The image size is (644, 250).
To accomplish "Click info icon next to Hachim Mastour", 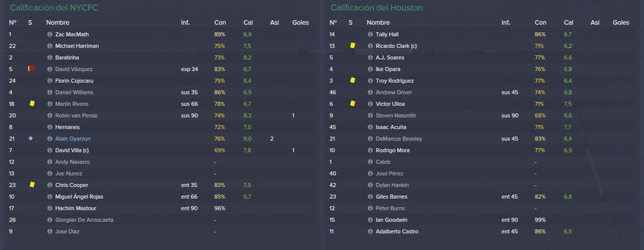I will (50, 208).
